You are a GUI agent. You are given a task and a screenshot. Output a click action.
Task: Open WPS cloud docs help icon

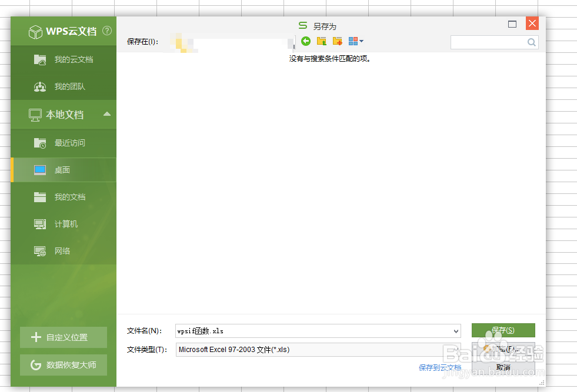pos(107,31)
